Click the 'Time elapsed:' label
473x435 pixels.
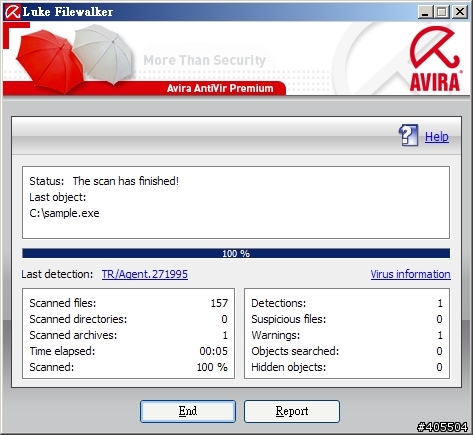[x=62, y=351]
